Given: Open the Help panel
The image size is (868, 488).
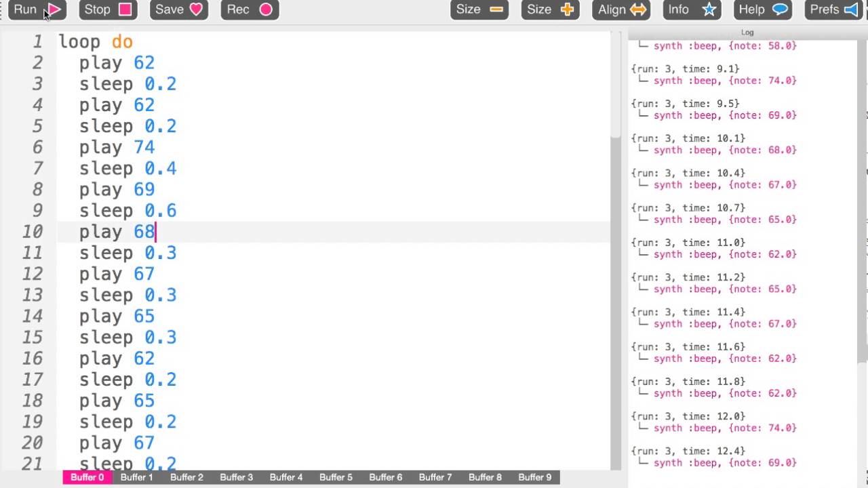Looking at the screenshot, I should 763,9.
